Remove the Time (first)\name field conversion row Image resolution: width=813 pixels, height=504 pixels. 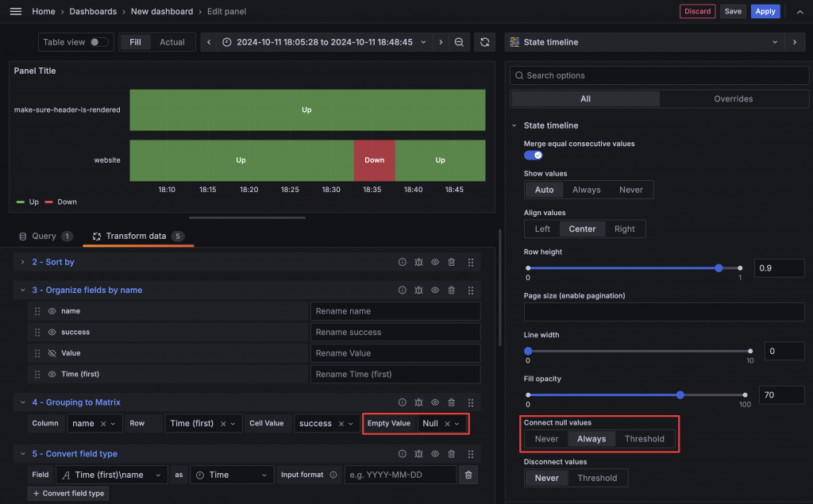coord(468,475)
